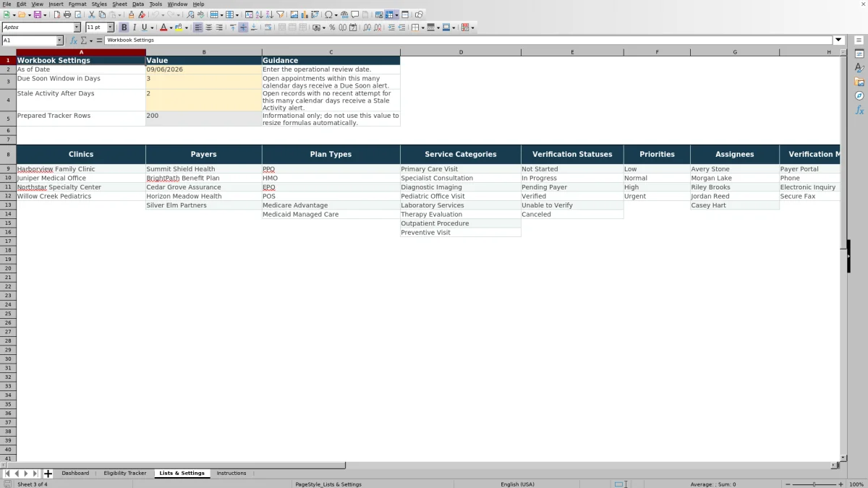Image resolution: width=868 pixels, height=488 pixels.
Task: Open Font Name dropdown arrow
Action: pyautogui.click(x=77, y=27)
